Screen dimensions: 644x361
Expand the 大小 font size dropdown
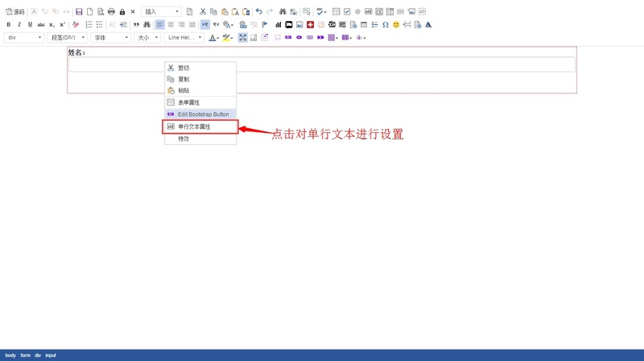147,38
